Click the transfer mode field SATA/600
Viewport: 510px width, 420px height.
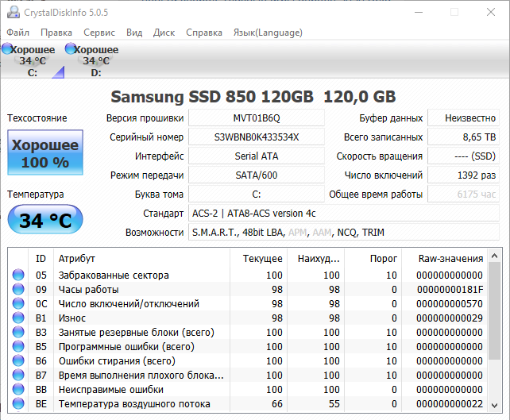point(257,175)
